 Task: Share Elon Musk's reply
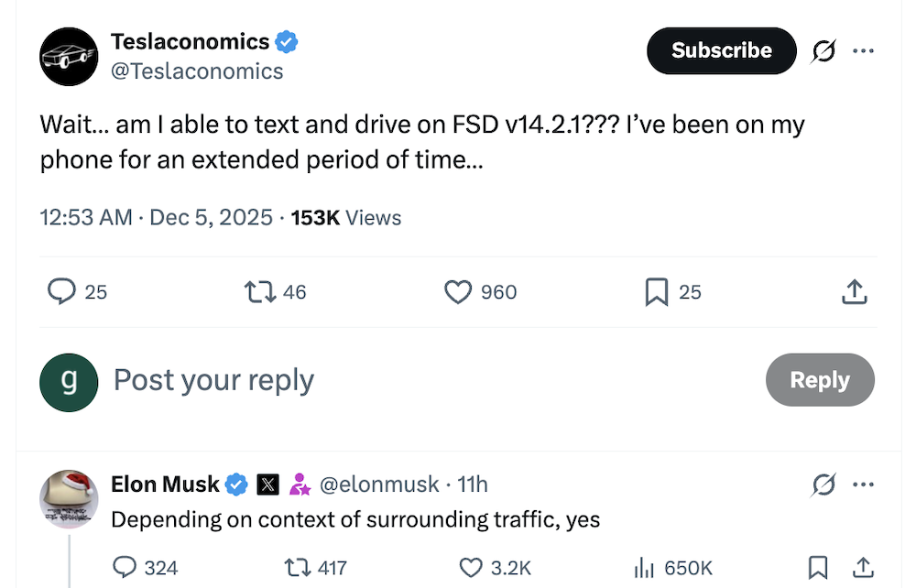tap(862, 568)
